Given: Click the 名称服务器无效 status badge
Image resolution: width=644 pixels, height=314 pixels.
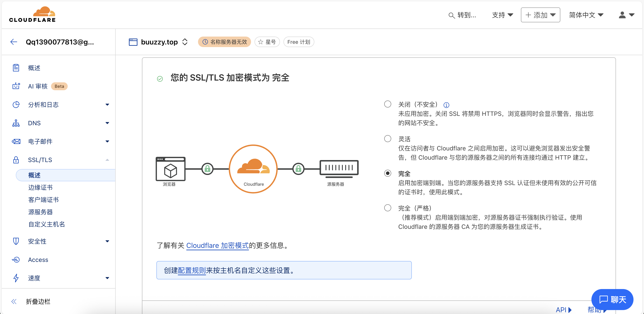Looking at the screenshot, I should [224, 42].
